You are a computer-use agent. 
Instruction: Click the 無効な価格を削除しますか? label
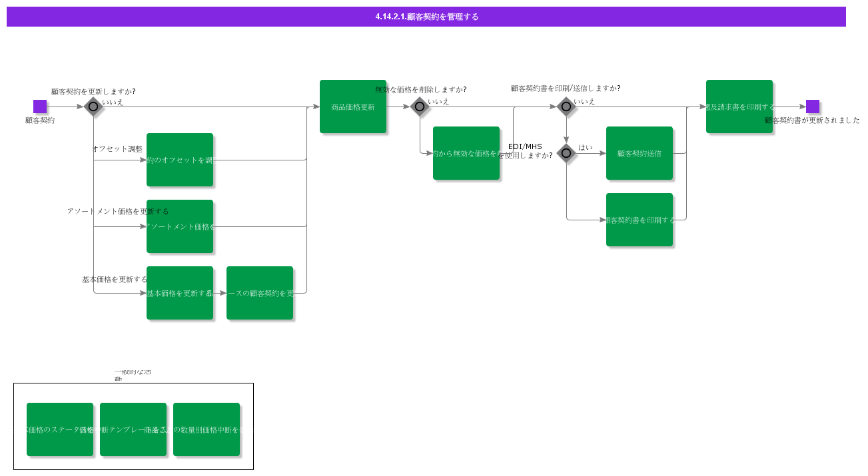421,89
